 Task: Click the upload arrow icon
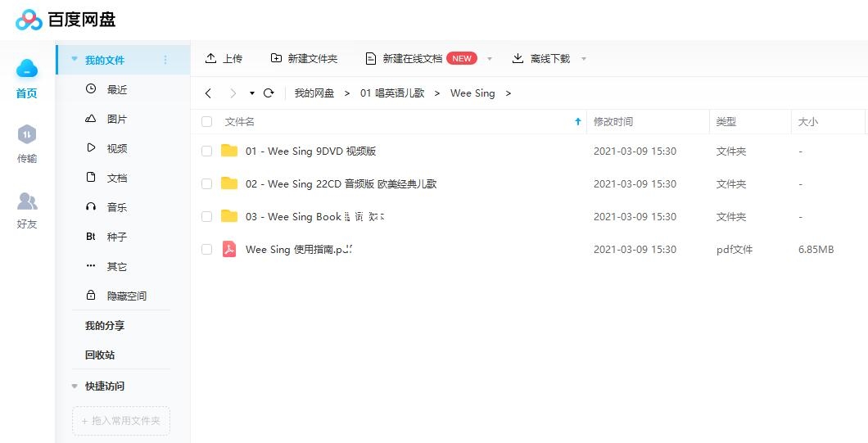coord(210,58)
